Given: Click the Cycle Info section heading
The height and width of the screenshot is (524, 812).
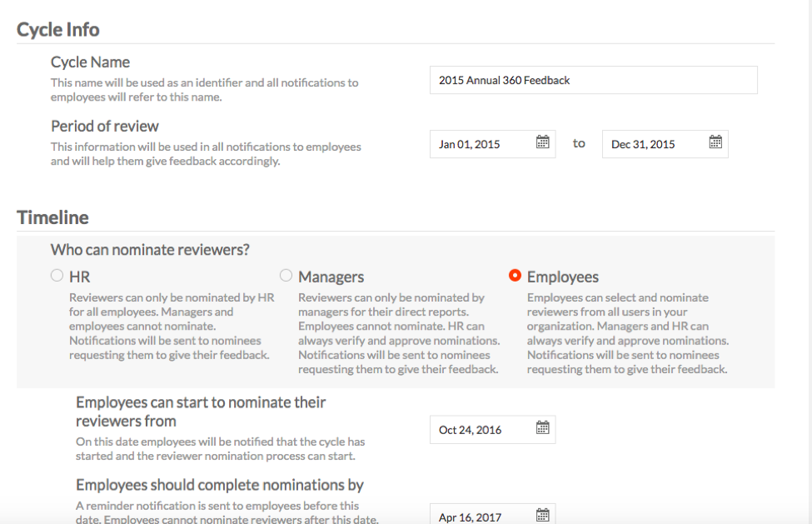Looking at the screenshot, I should 58,29.
